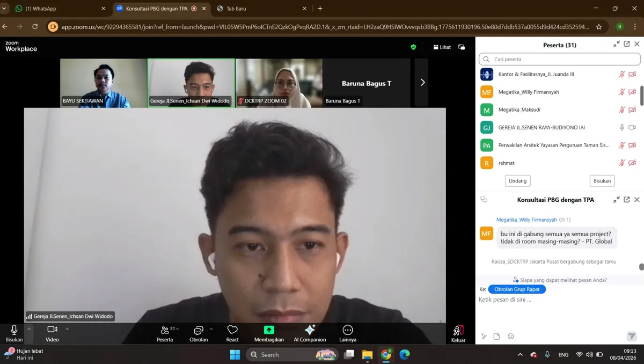Show hidden system tray icons chevron
644x364 pixels.
pos(520,355)
